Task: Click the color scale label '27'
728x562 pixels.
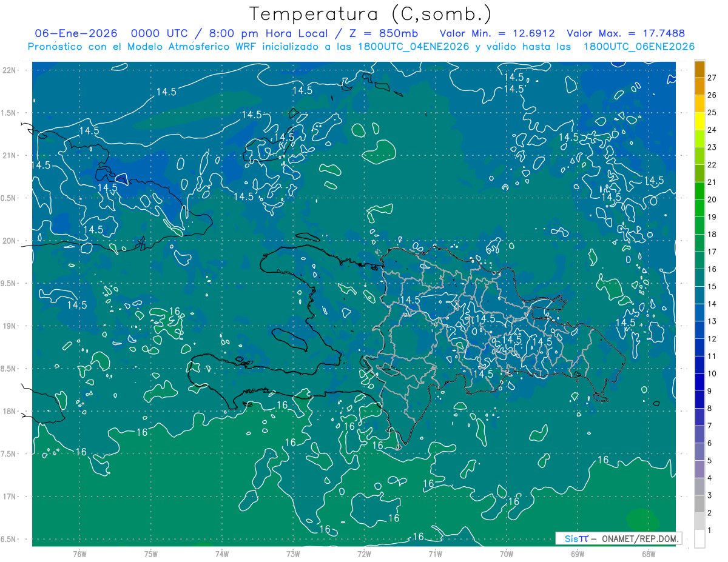Action: point(712,78)
